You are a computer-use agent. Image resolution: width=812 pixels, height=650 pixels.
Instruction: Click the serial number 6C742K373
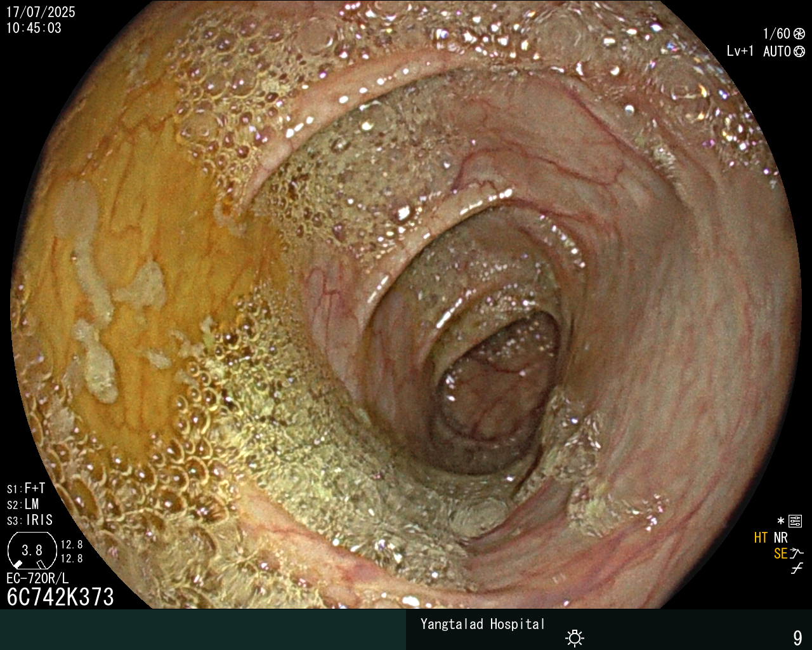point(60,597)
